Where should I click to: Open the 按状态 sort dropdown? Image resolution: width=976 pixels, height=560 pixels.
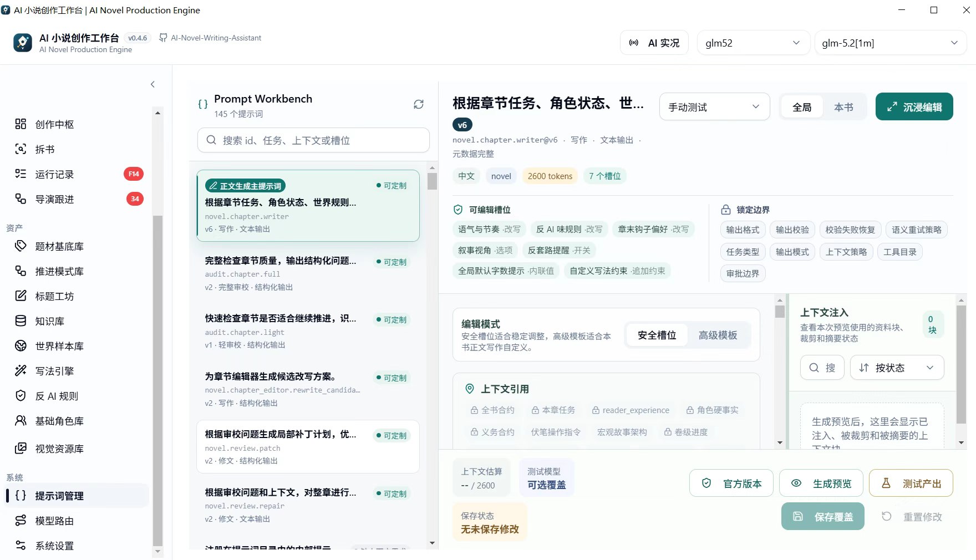(897, 368)
